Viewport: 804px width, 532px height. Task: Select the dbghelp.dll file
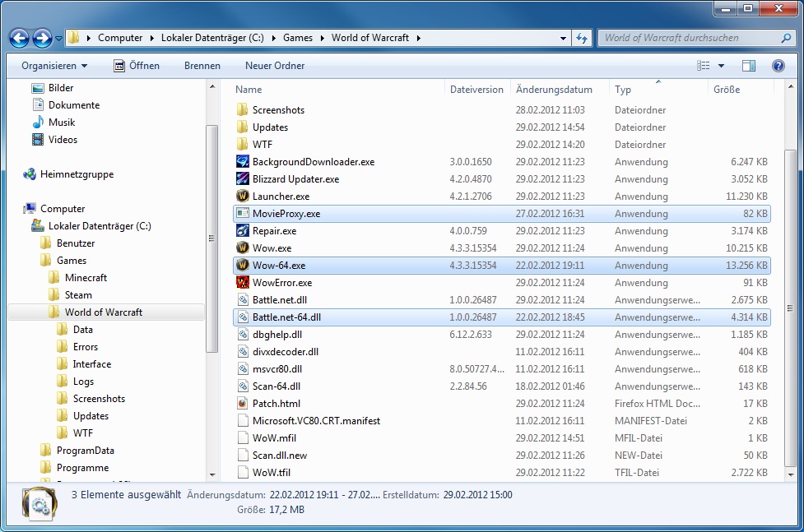coord(502,334)
